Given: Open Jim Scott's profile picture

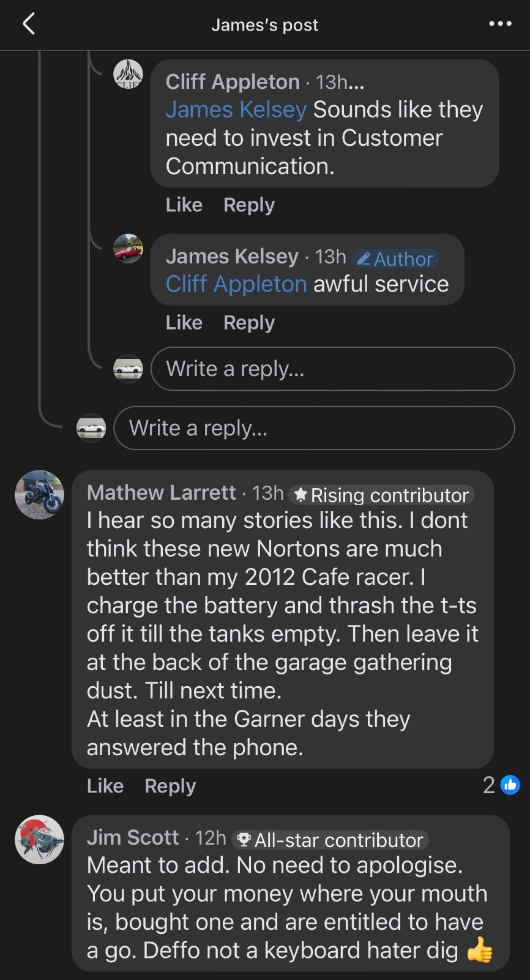Looking at the screenshot, I should click(39, 840).
